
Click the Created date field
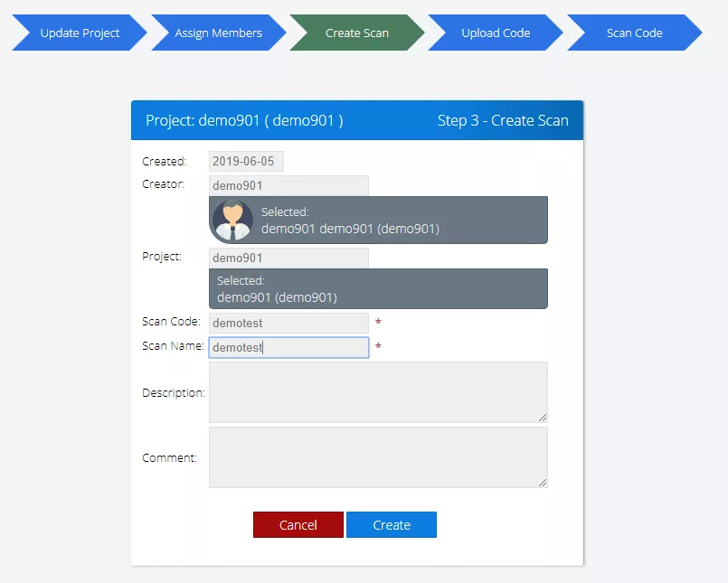(246, 161)
